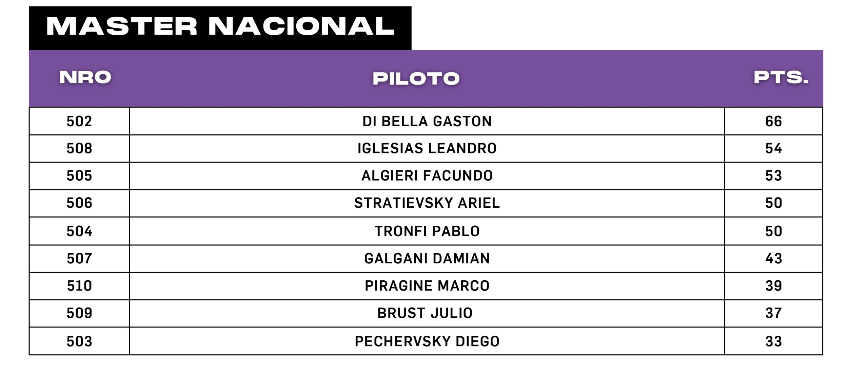Viewport: 868px width, 372px height.
Task: Click number 502 in the NRO column
Action: tap(79, 121)
